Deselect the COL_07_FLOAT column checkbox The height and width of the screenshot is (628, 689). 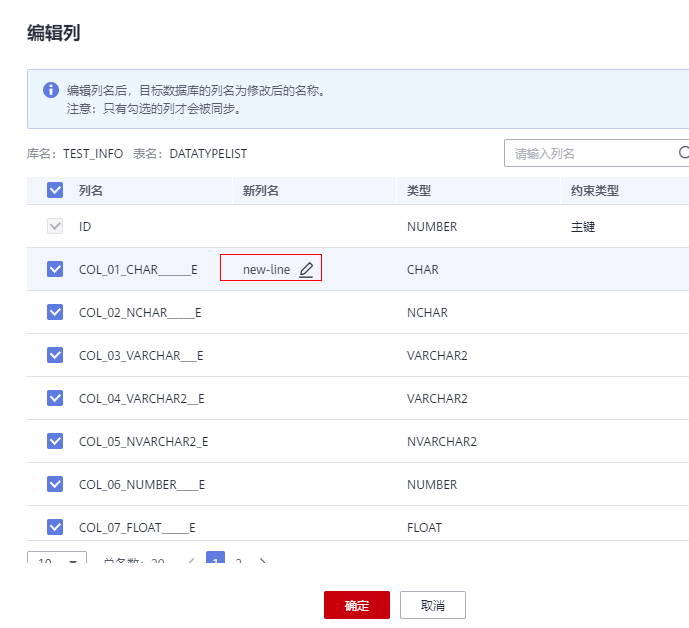tap(55, 527)
